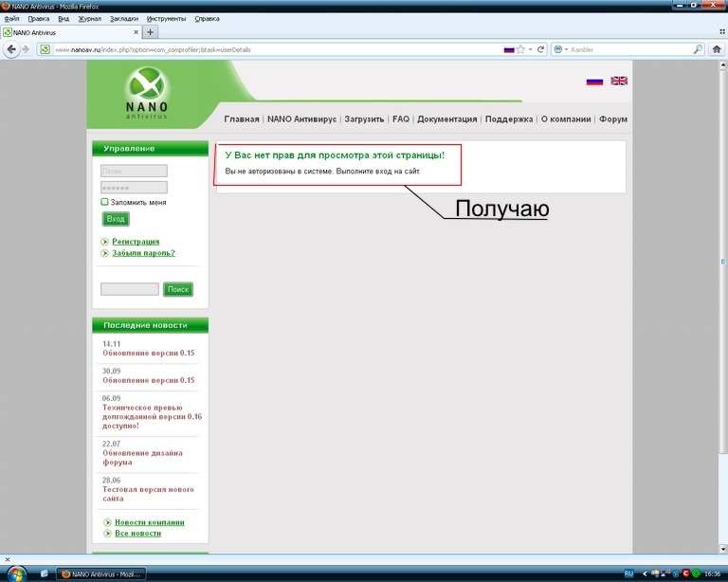Click the site search text field
728x582 pixels.
[129, 289]
